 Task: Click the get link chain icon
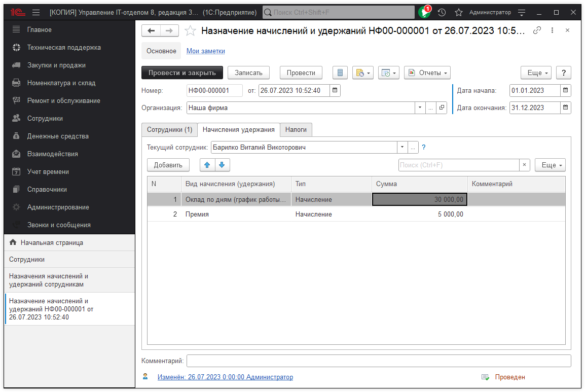tap(537, 30)
